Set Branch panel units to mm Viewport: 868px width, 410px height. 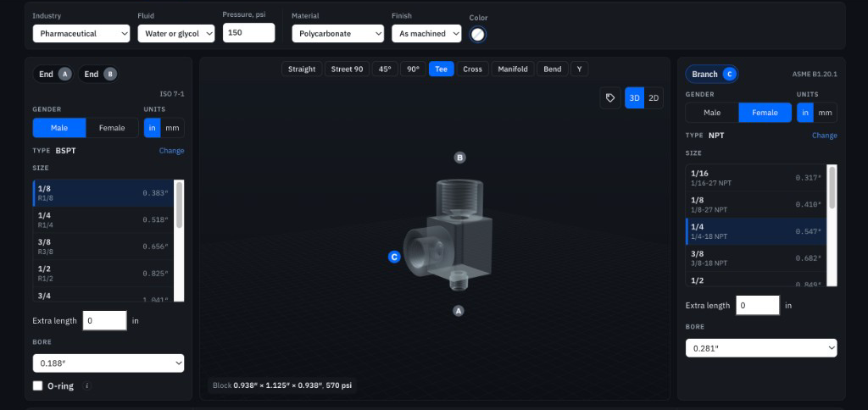[x=825, y=113]
